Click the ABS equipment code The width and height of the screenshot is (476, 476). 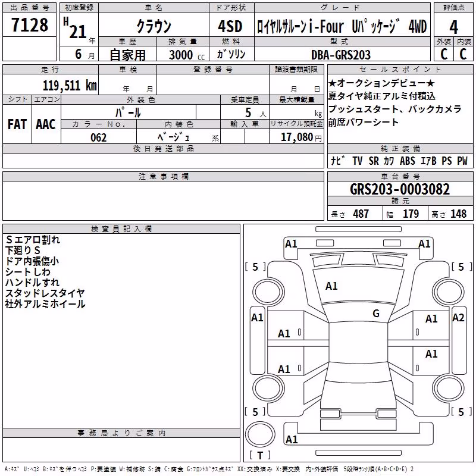[408, 161]
